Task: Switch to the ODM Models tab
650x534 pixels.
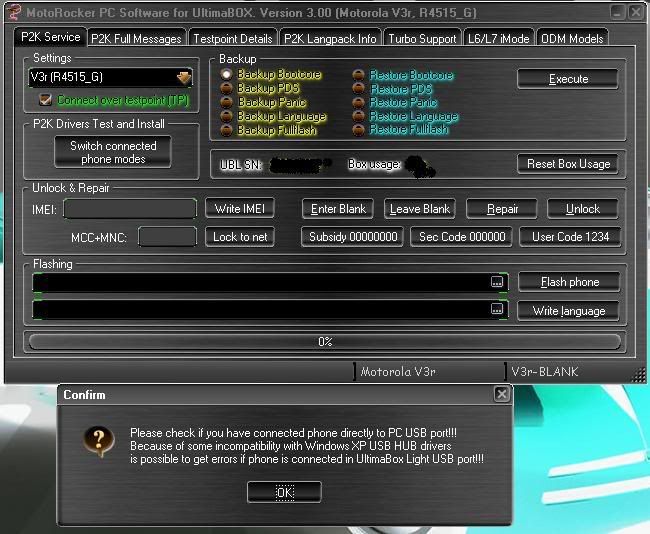Action: (572, 39)
